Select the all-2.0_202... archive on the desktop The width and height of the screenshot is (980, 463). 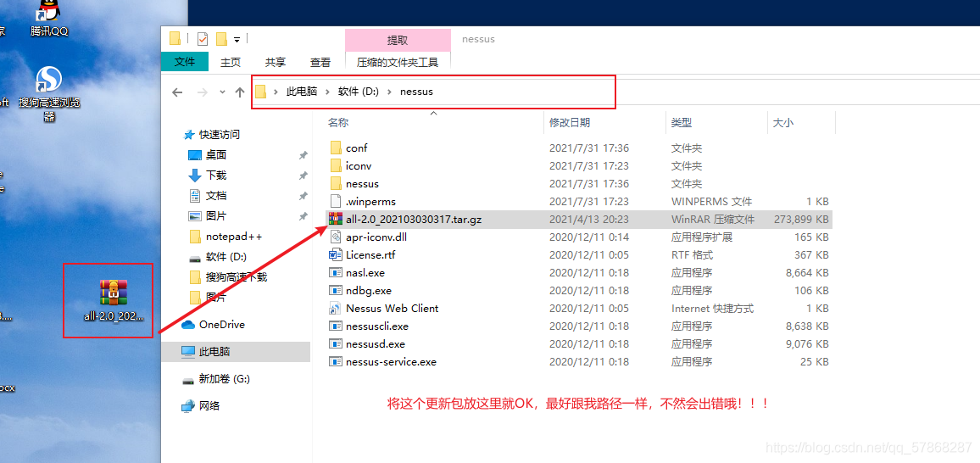pos(113,300)
